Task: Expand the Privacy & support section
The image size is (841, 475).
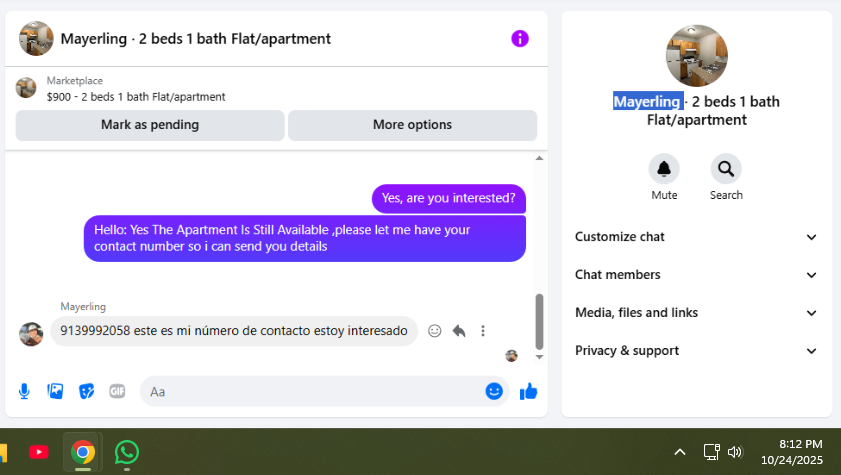Action: 696,351
